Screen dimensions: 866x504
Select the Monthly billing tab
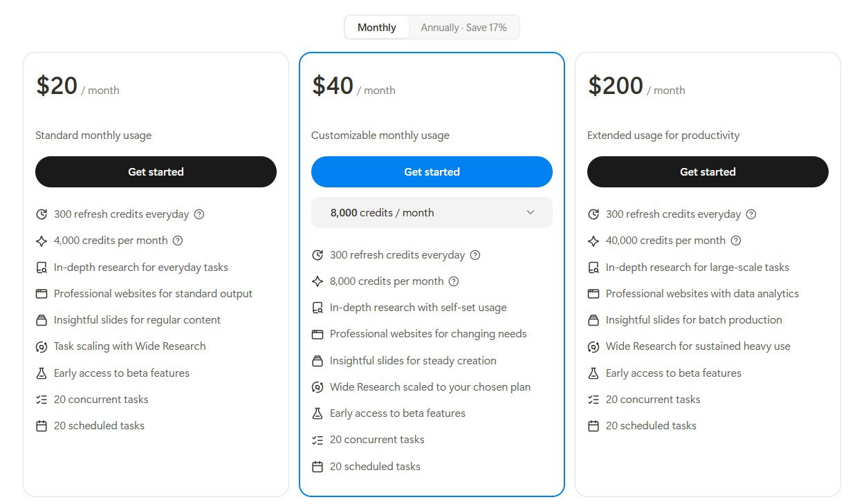tap(376, 27)
